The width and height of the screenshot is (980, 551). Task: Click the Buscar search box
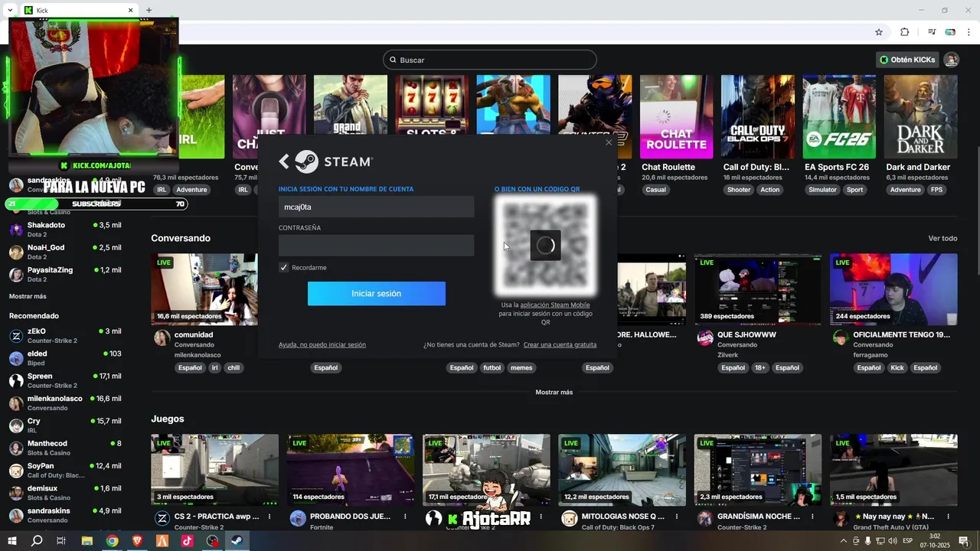(x=490, y=60)
